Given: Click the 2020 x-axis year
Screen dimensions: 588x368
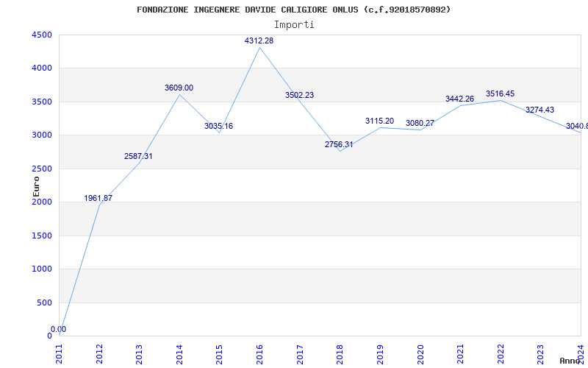Looking at the screenshot, I should pyautogui.click(x=420, y=354).
